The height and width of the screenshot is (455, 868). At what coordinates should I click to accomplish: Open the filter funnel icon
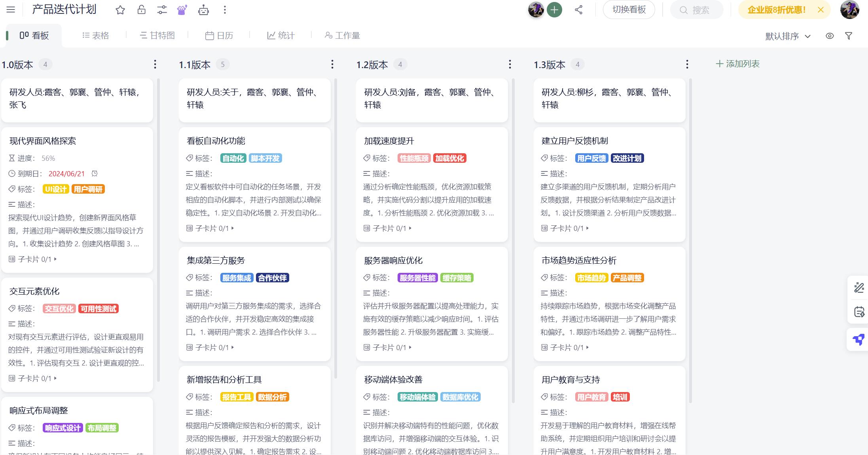(x=849, y=36)
